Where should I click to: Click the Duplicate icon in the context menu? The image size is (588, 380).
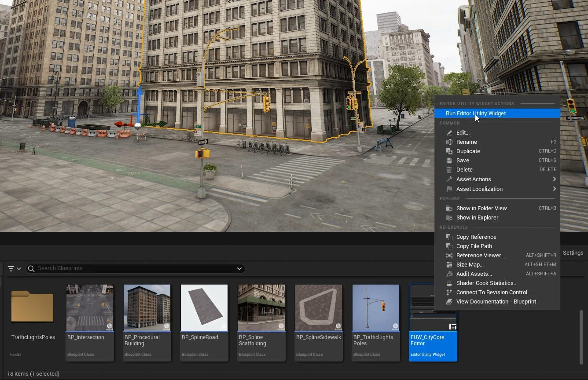449,151
